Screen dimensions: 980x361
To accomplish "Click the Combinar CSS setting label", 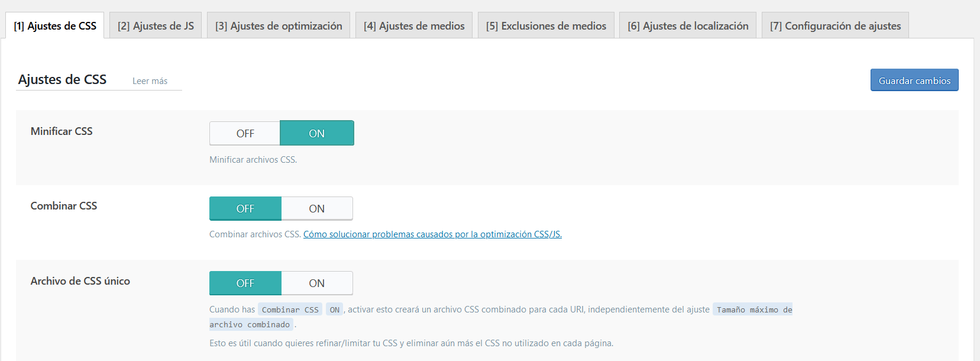I will point(64,206).
